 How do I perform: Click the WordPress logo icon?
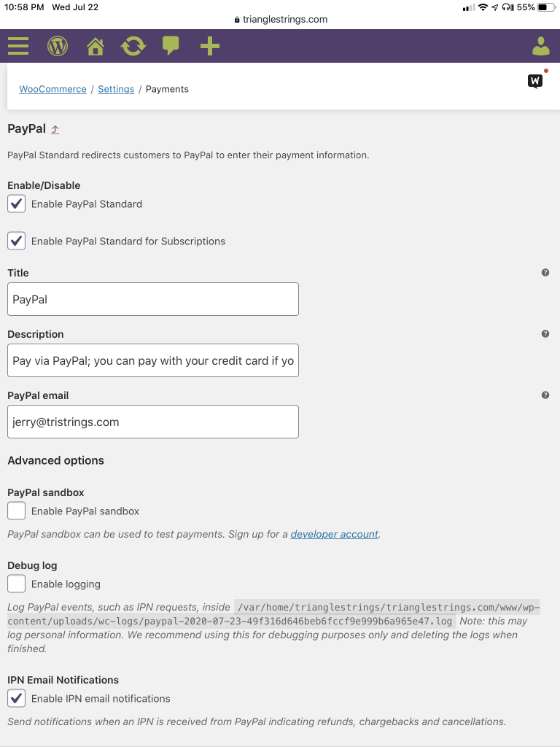[x=57, y=46]
